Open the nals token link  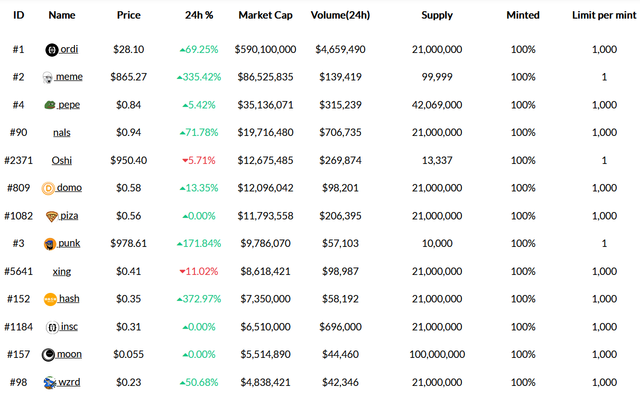(62, 133)
